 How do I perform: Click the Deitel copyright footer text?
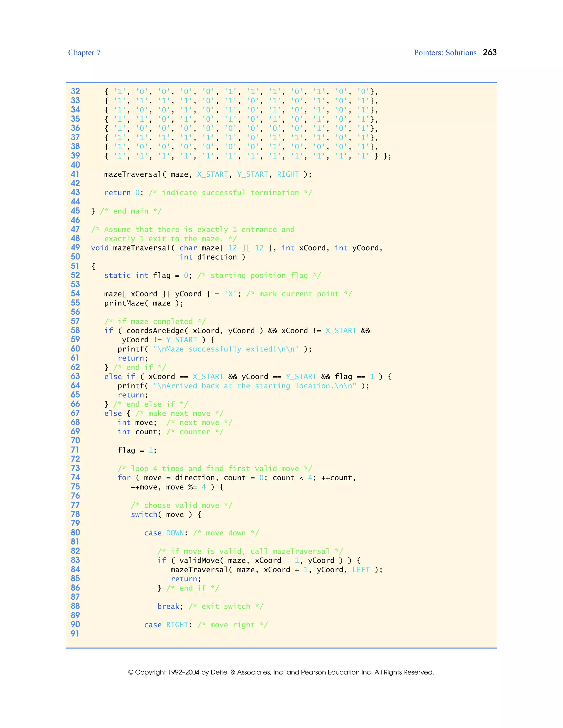click(281, 672)
